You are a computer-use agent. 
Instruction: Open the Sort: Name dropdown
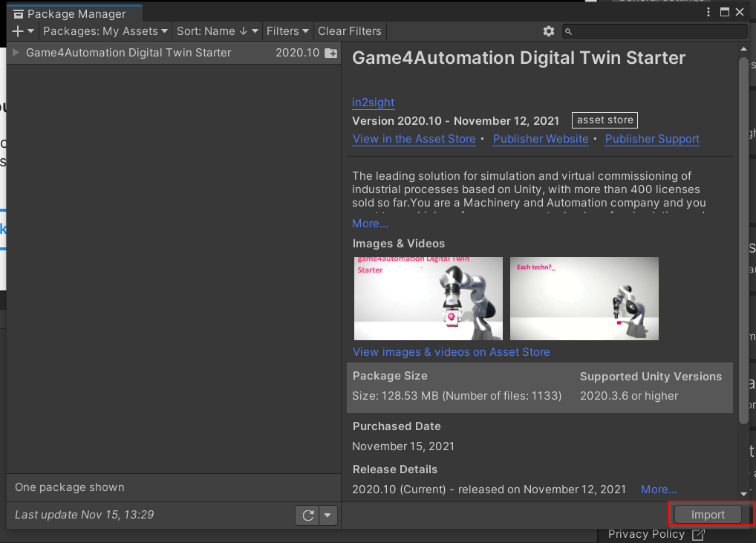218,31
